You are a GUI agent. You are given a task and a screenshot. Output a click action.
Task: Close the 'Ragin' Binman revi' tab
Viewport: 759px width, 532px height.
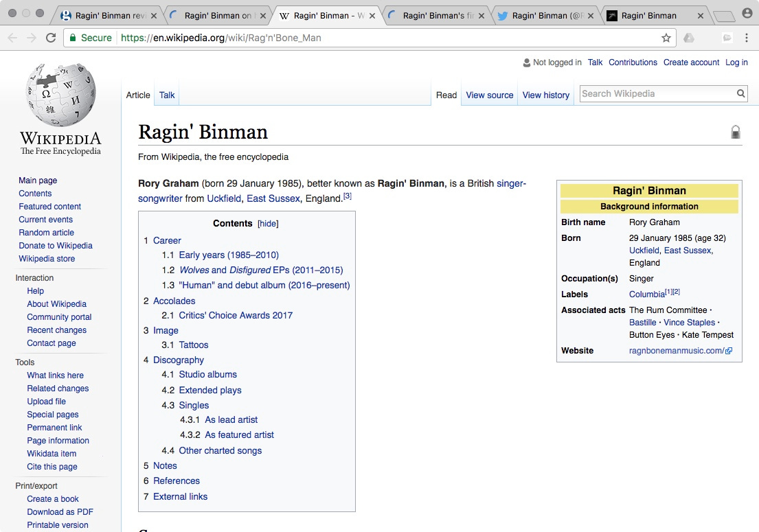[153, 16]
